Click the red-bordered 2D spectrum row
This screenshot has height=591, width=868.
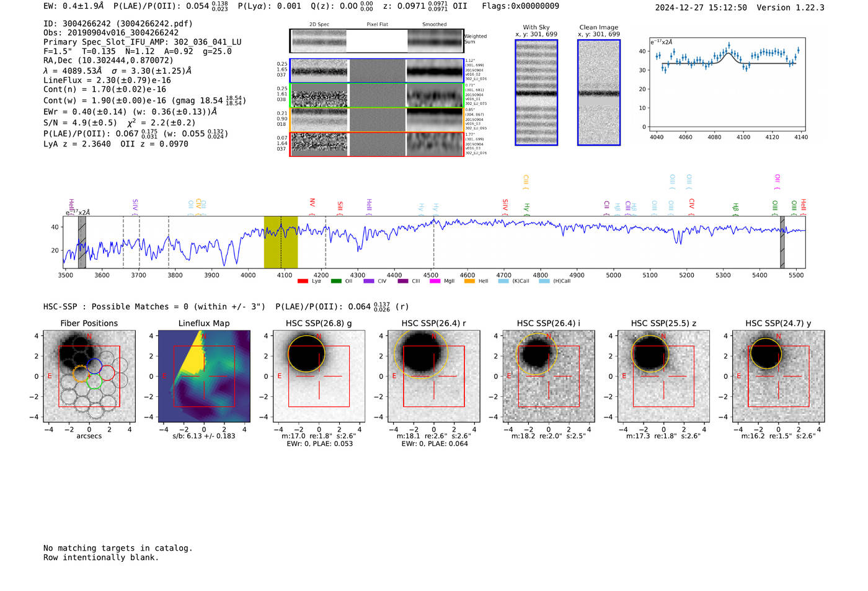(x=377, y=144)
